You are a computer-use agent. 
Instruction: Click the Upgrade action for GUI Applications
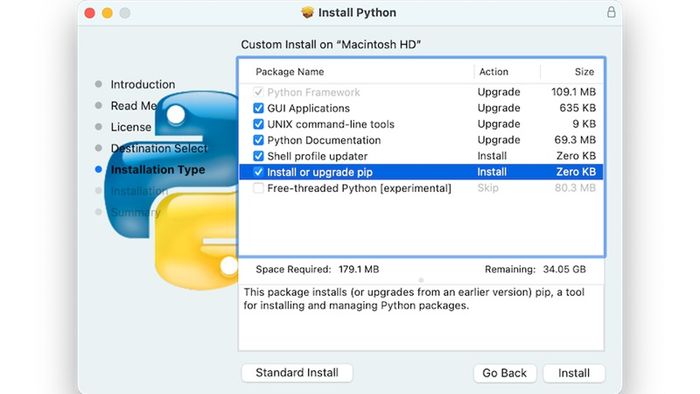tap(499, 108)
